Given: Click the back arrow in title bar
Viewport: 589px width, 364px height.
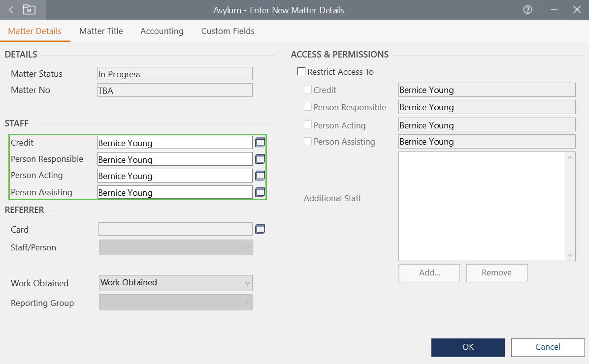Looking at the screenshot, I should (11, 10).
